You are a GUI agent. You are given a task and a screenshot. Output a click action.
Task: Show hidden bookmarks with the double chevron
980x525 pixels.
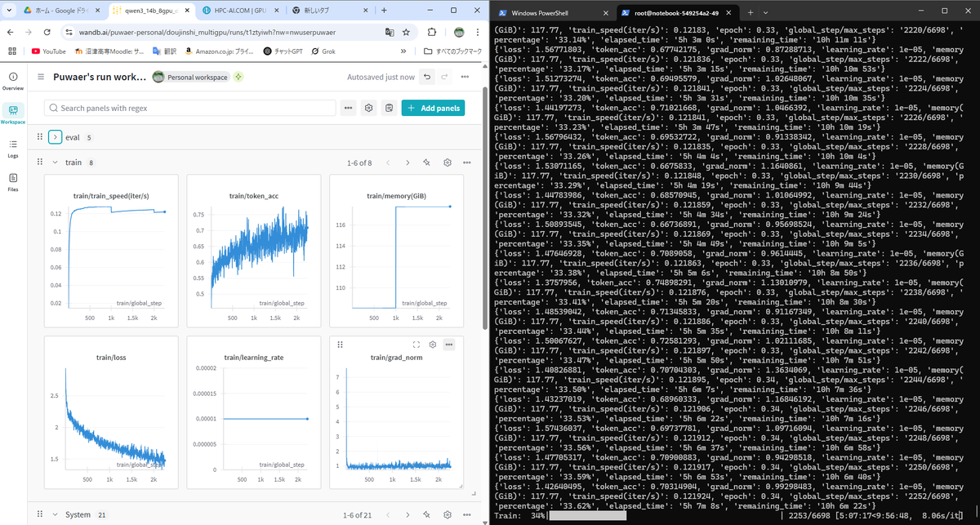[x=403, y=51]
